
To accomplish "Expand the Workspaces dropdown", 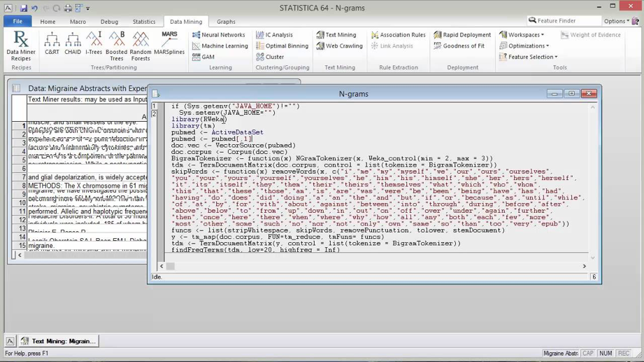I will click(x=522, y=35).
